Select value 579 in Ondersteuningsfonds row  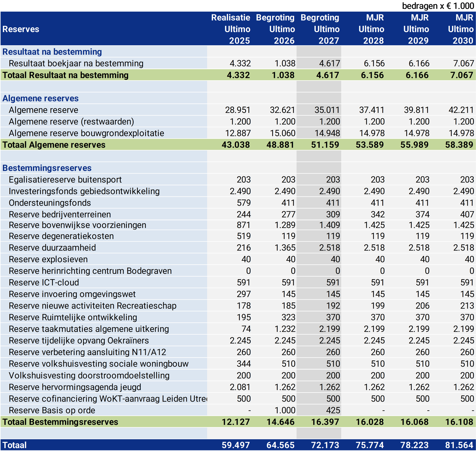click(244, 203)
